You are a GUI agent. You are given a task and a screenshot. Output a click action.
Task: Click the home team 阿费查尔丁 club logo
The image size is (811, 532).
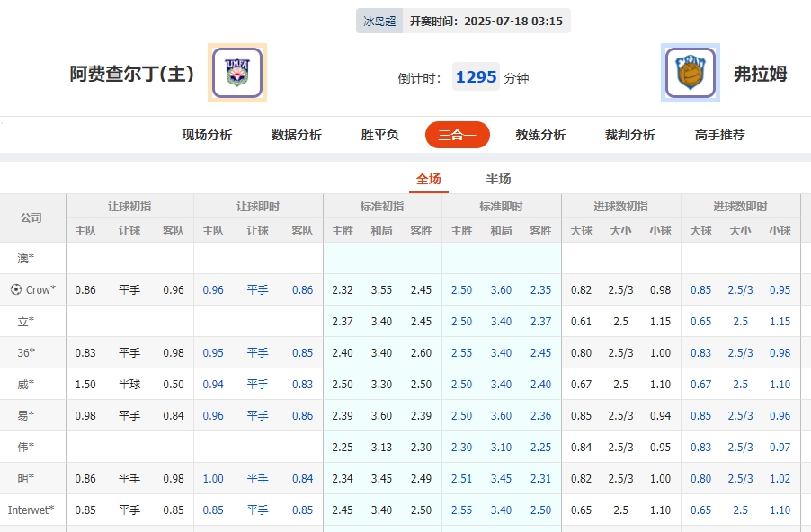[236, 73]
